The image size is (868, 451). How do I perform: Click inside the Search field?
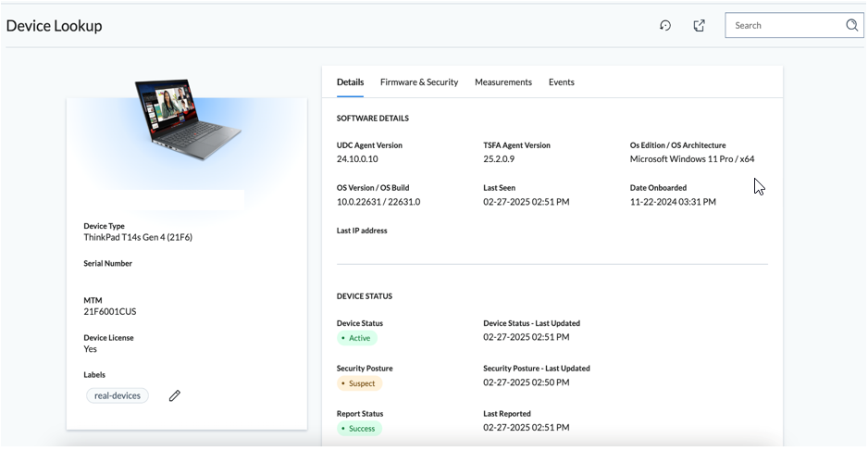(786, 26)
